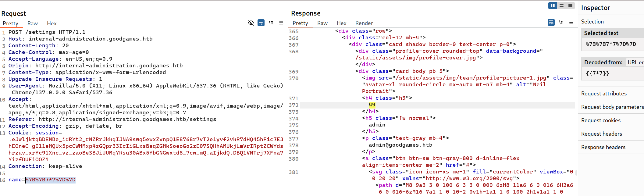The width and height of the screenshot is (644, 196).
Task: Toggle the crossed-eye visibility icon in Request
Action: (x=251, y=23)
